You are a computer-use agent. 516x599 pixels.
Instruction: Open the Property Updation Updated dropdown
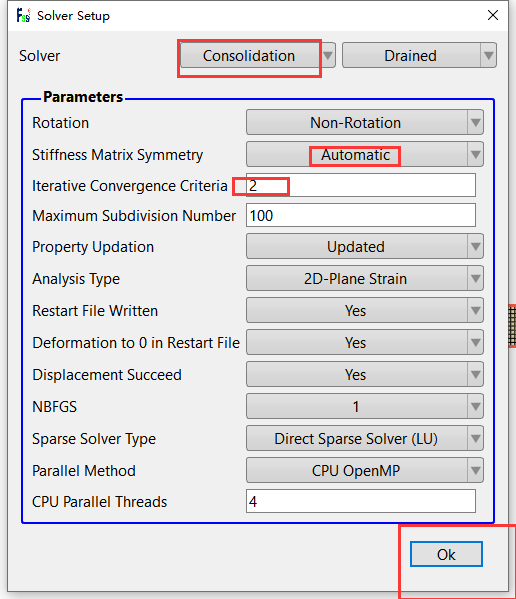[x=365, y=246]
